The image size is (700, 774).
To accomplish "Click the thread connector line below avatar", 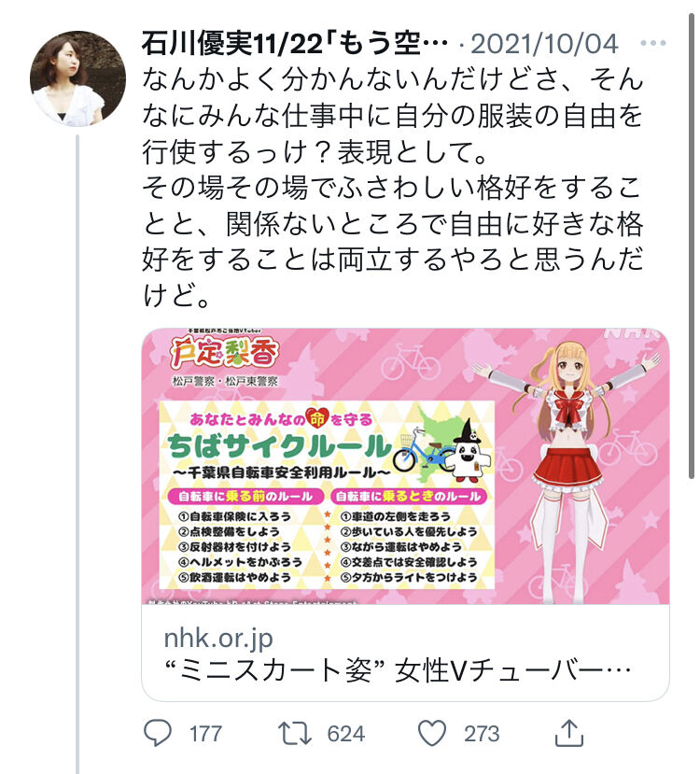I will pyautogui.click(x=77, y=454).
